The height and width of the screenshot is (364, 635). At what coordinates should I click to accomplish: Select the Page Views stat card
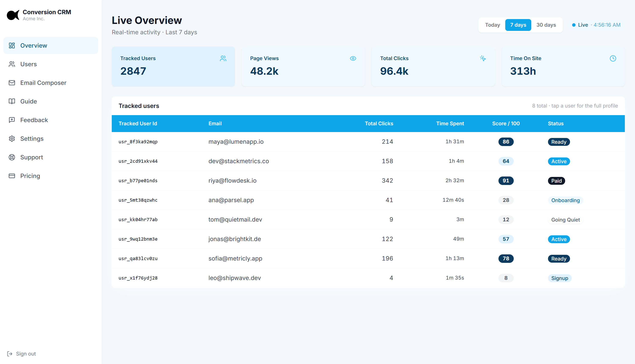pos(303,66)
